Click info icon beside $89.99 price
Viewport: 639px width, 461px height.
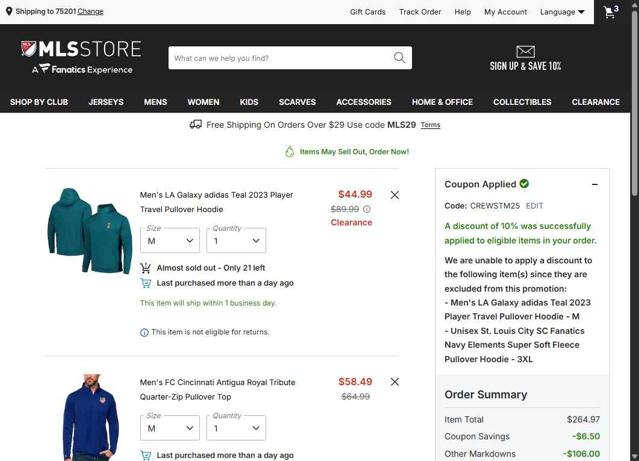pyautogui.click(x=367, y=209)
